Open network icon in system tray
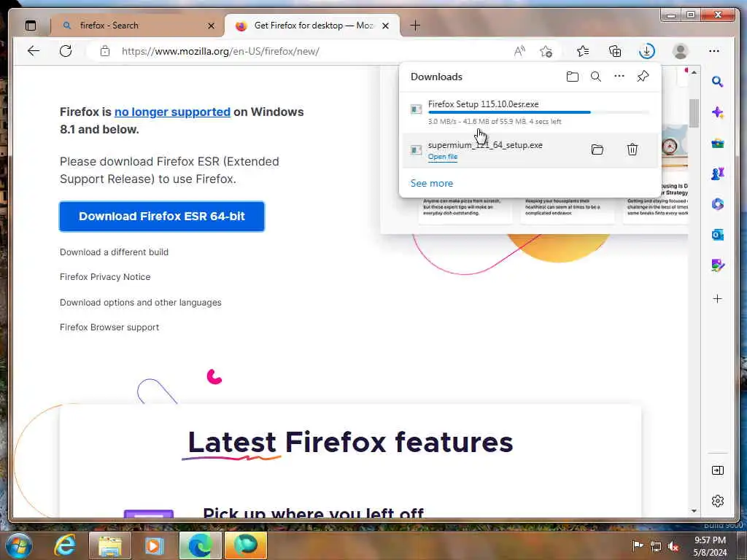Image resolution: width=747 pixels, height=560 pixels. coord(656,546)
